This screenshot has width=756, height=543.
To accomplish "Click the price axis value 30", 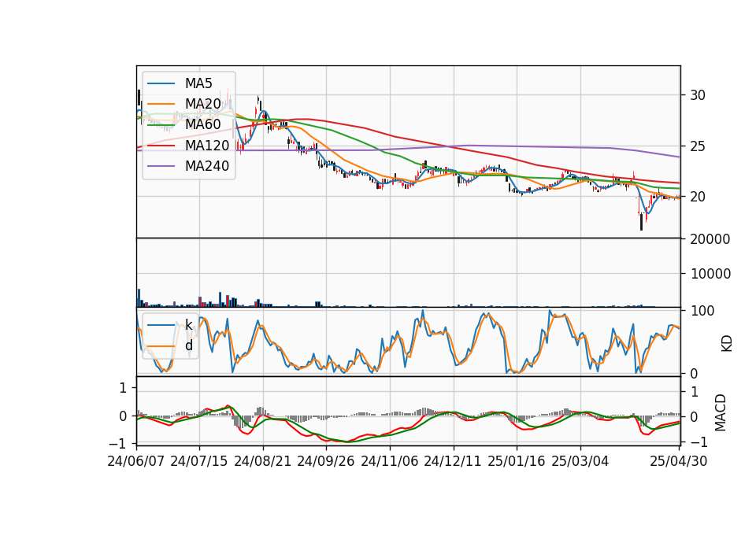I will 698,95.
